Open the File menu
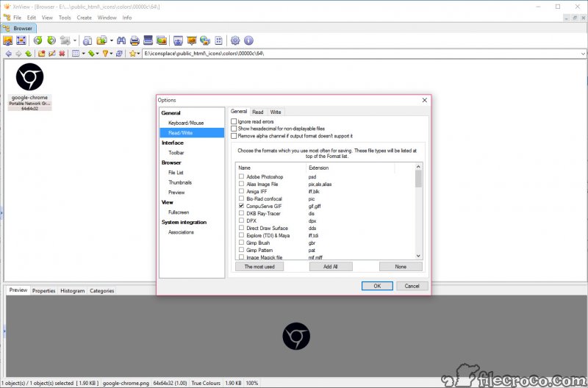The image size is (588, 388). point(17,18)
